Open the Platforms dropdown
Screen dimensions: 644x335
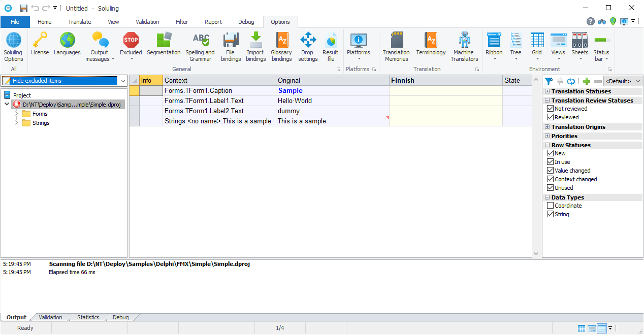click(359, 47)
